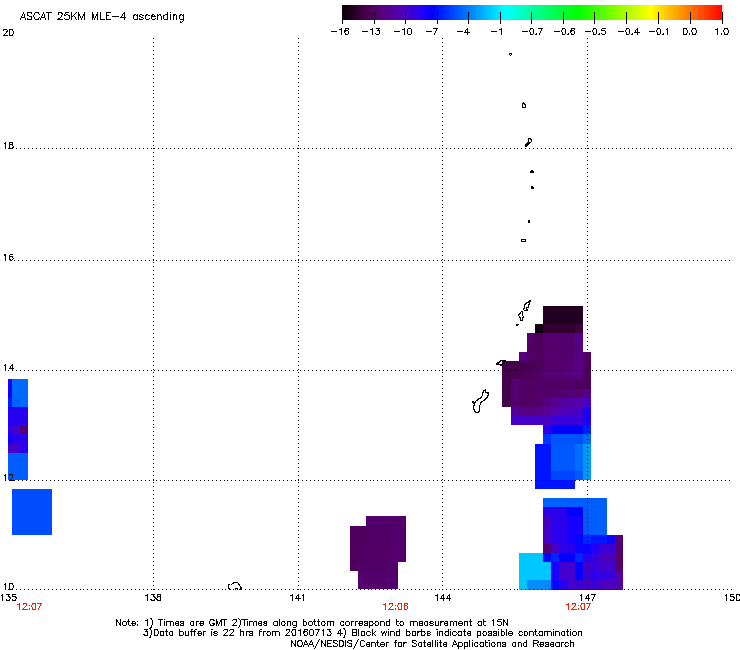This screenshot has height=650, width=740.
Task: Click red time "12:07" below longitude 135
Action: pyautogui.click(x=29, y=607)
